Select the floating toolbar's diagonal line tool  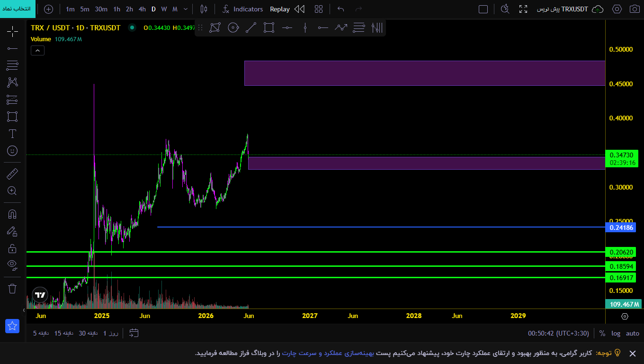pyautogui.click(x=251, y=28)
